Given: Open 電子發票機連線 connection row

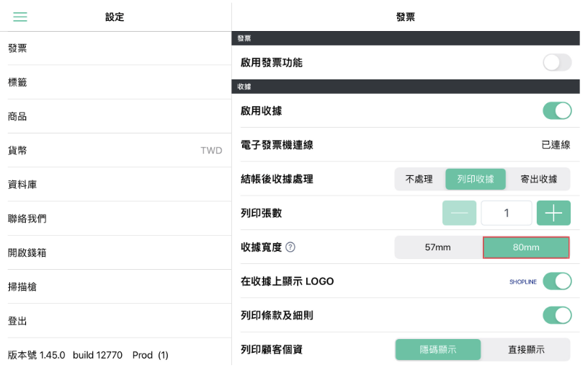Looking at the screenshot, I should click(406, 145).
